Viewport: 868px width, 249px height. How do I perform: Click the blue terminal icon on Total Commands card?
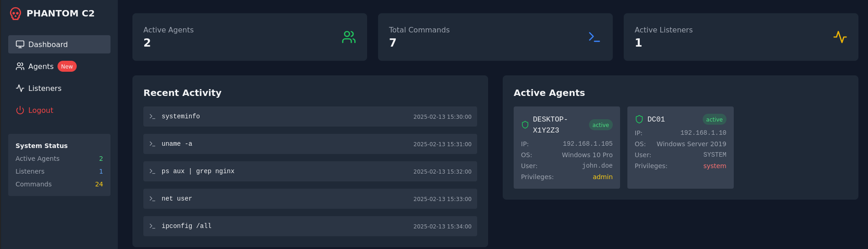click(594, 37)
